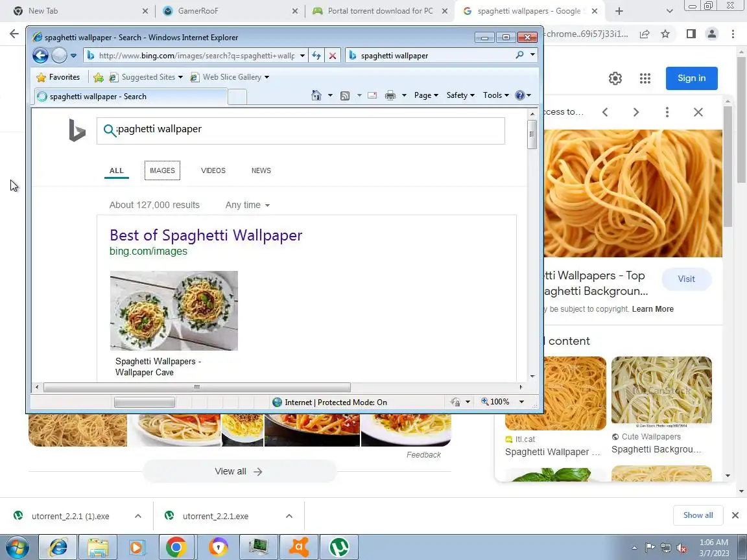Click related 'Cute Wallpapers' spaghetti thumbnail

point(661,392)
